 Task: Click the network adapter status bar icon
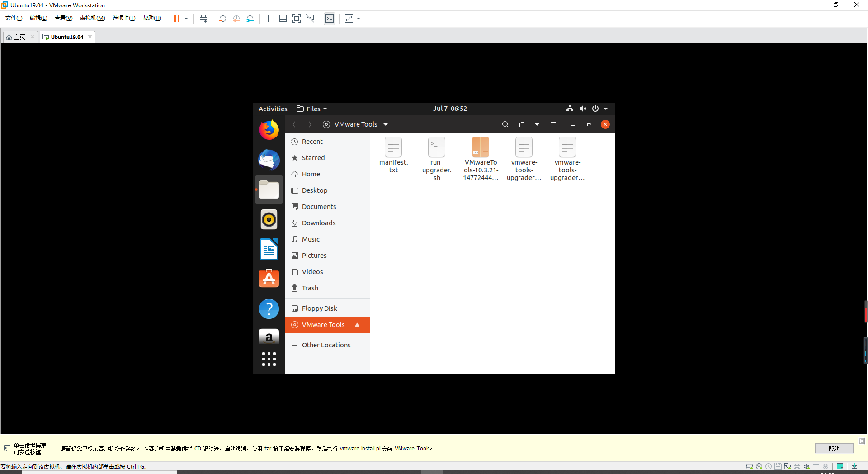click(788, 466)
